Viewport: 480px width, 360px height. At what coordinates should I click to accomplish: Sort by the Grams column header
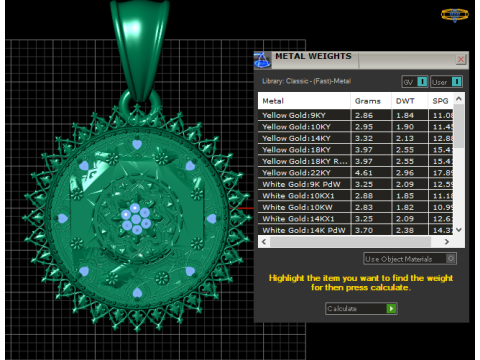(371, 101)
